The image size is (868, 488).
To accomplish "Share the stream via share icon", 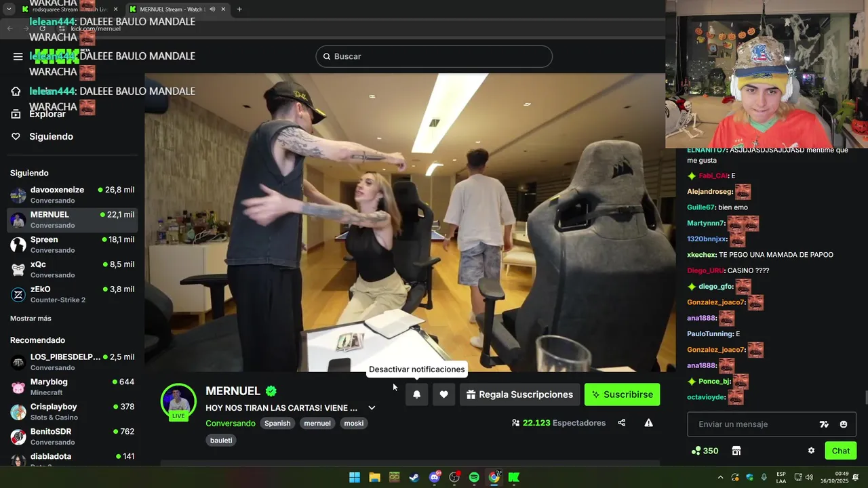I will click(x=621, y=423).
